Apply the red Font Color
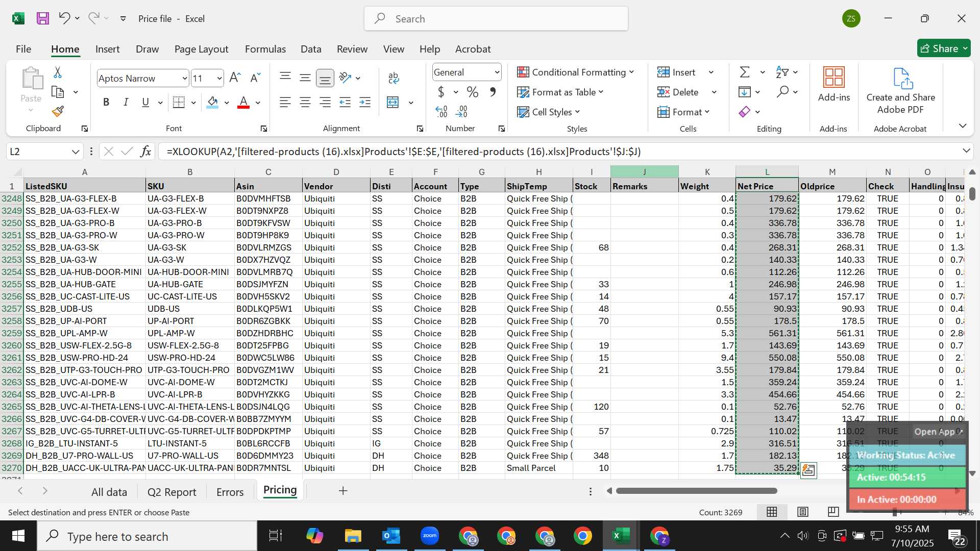This screenshot has height=551, width=980. (x=243, y=102)
